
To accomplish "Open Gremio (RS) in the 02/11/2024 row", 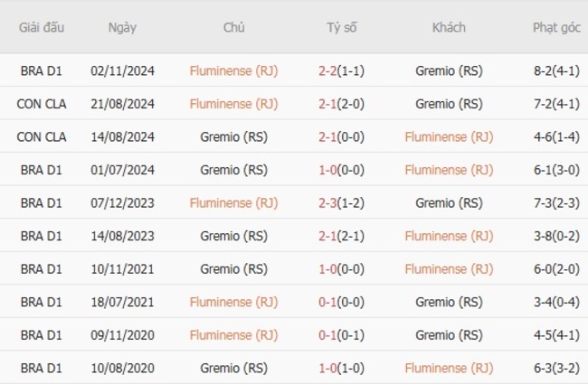I will click(x=449, y=70).
